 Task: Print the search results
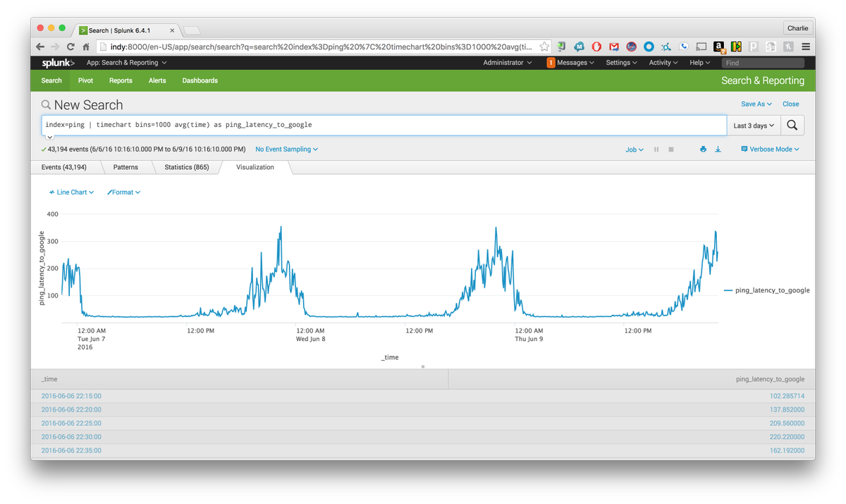(x=703, y=149)
